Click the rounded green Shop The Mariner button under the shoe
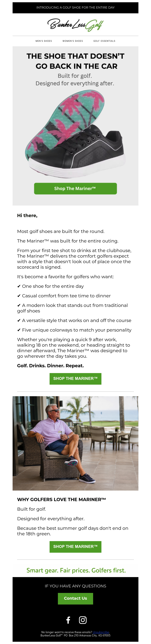Image resolution: width=151 pixels, height=644 pixels. click(x=75, y=189)
